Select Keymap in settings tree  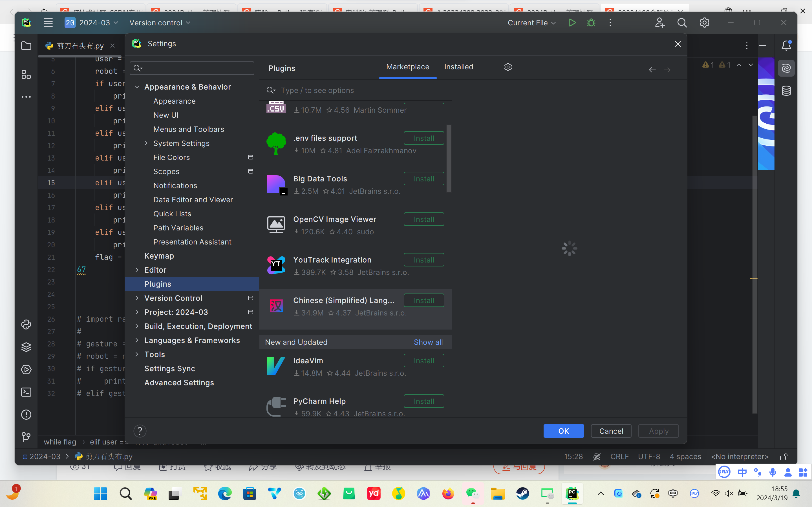(x=159, y=256)
